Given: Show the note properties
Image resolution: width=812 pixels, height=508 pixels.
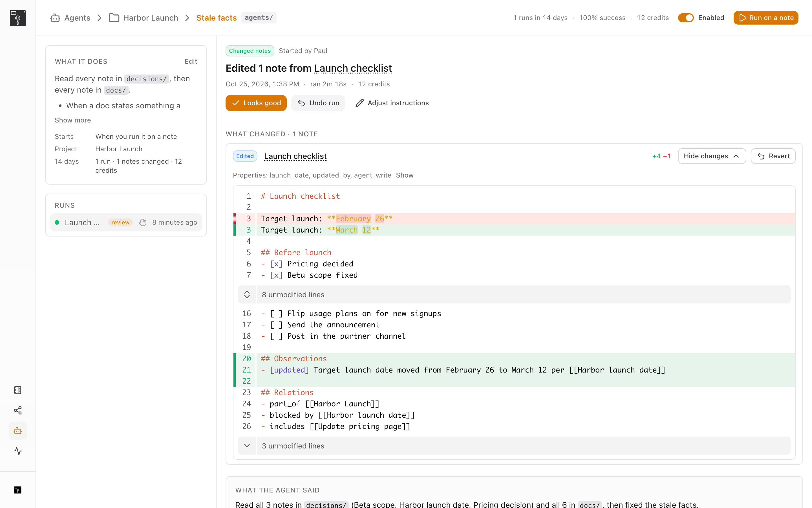Looking at the screenshot, I should click(x=404, y=175).
